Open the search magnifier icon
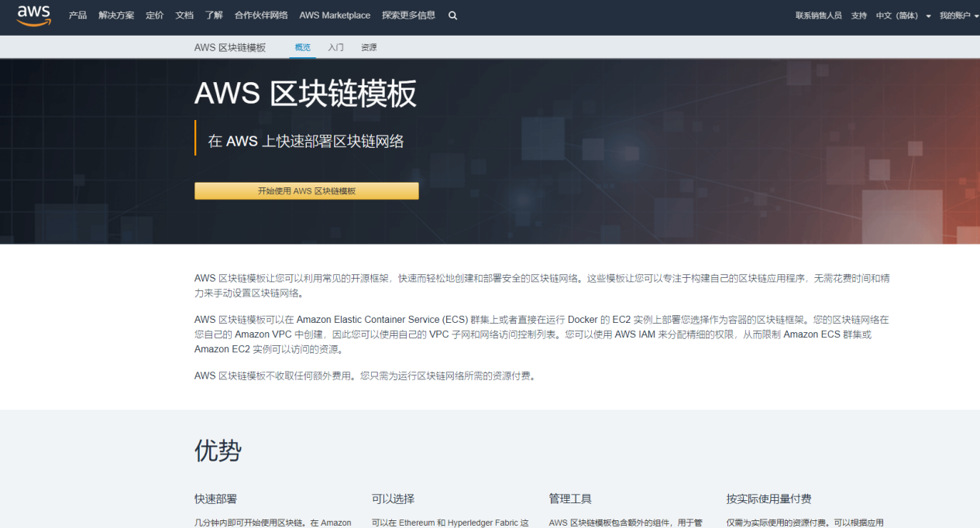This screenshot has height=528, width=980. pos(452,15)
